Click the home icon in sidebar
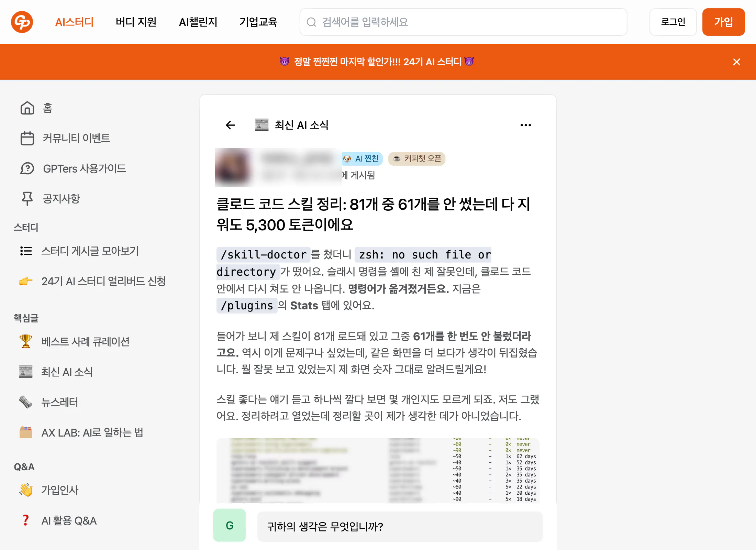The height and width of the screenshot is (550, 756). tap(27, 108)
